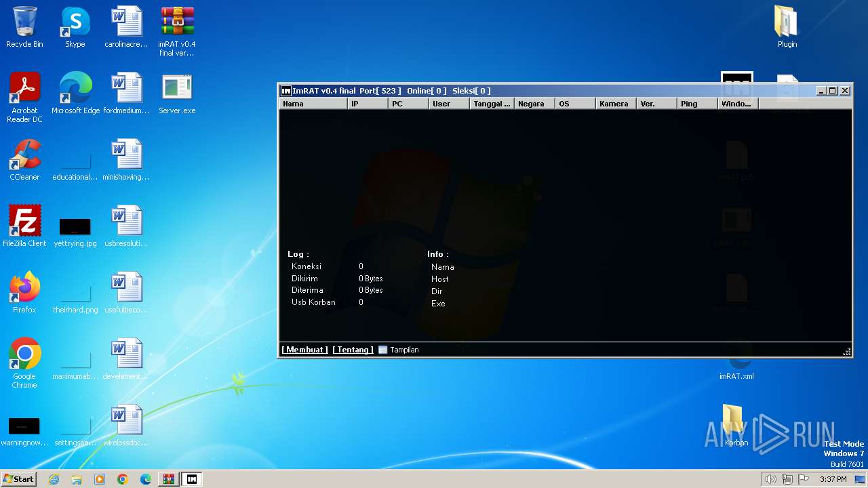
Task: Click the Exe info label
Action: click(438, 304)
